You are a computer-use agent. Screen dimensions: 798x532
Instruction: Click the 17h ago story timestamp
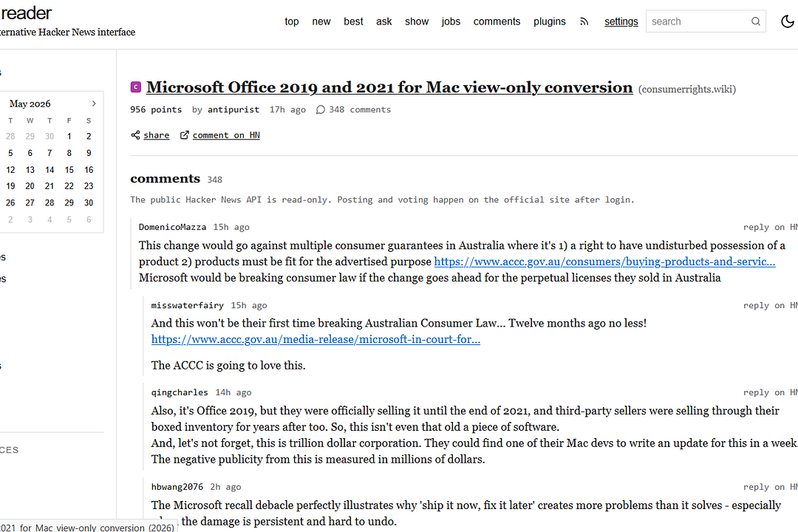(x=287, y=109)
